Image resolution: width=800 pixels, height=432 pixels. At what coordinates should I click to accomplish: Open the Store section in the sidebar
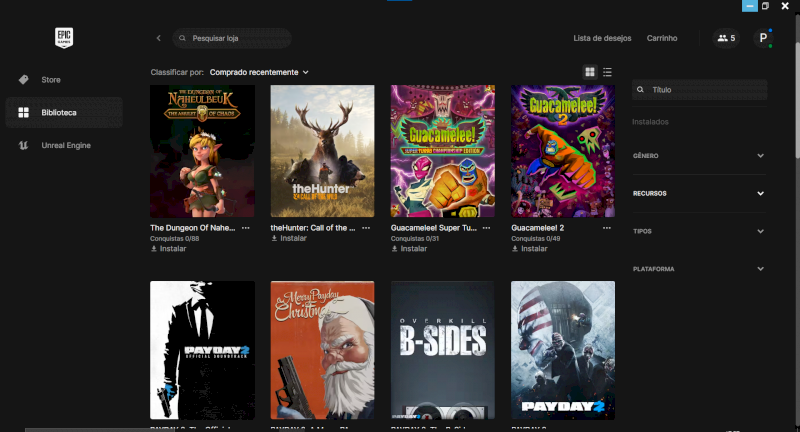[64, 80]
